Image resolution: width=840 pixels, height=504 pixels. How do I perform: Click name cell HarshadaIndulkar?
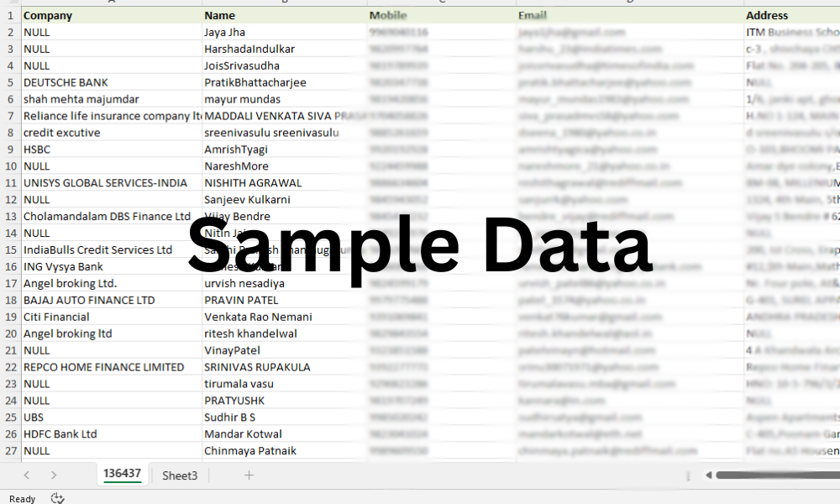285,50
